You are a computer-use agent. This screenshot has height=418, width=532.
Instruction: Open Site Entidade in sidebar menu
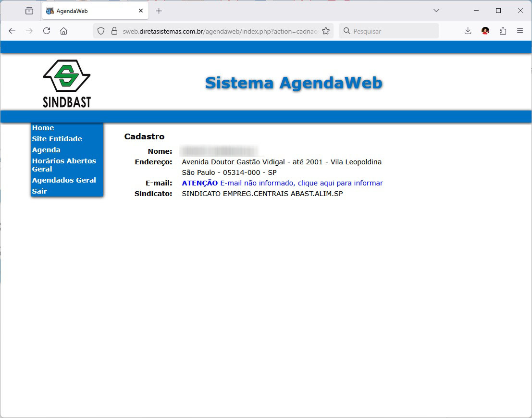(57, 139)
